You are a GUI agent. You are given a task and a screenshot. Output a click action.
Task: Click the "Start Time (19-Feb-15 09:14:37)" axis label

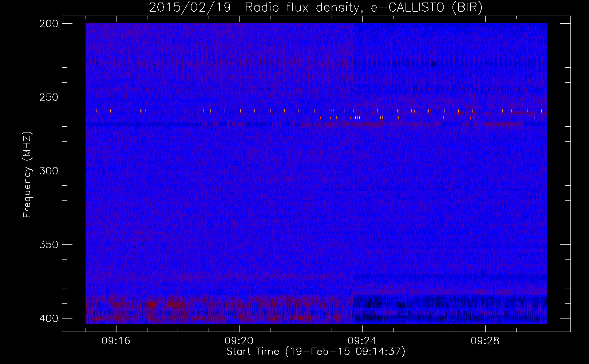pos(316,352)
